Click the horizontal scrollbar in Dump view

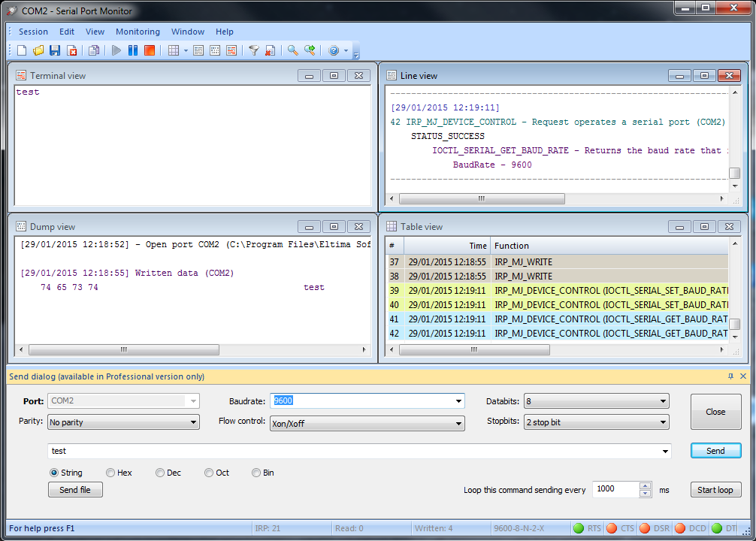[x=124, y=349]
